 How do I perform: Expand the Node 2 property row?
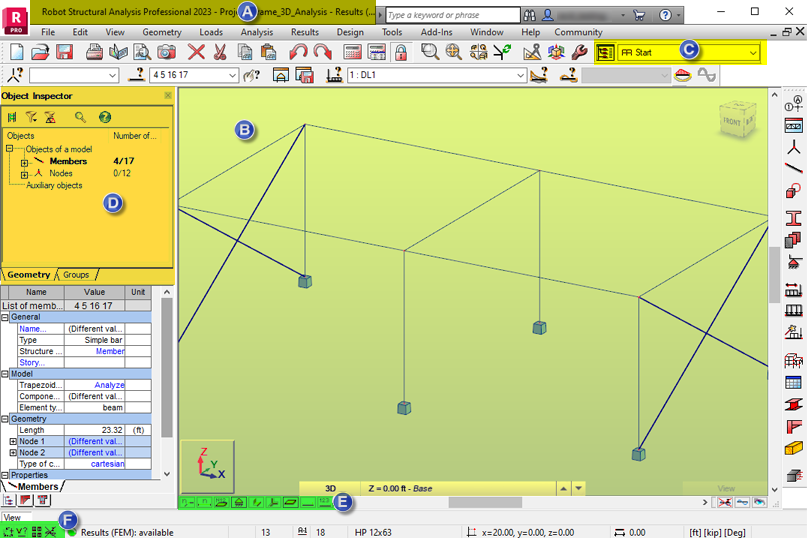click(13, 453)
